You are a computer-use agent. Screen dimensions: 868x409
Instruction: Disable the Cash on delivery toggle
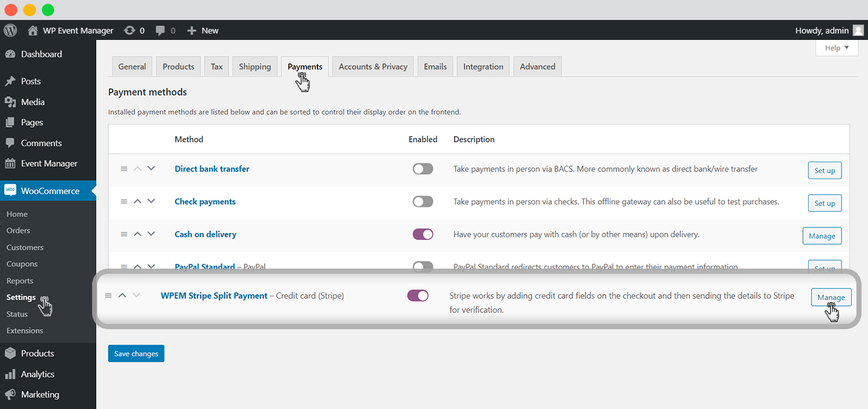[x=423, y=234]
